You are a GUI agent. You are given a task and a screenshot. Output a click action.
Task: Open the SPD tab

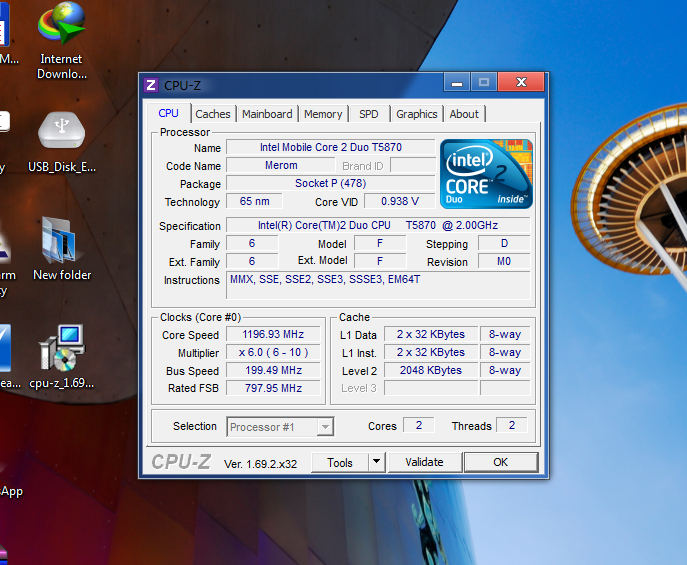click(x=369, y=114)
